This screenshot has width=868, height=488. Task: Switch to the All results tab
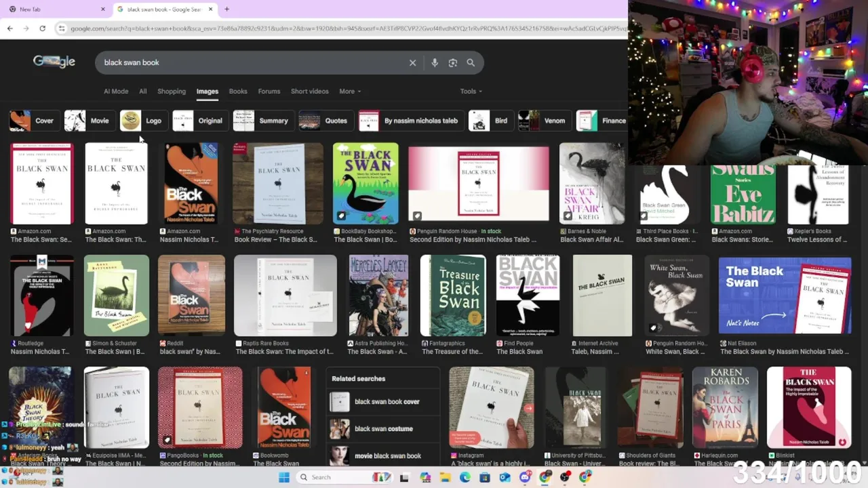tap(142, 91)
